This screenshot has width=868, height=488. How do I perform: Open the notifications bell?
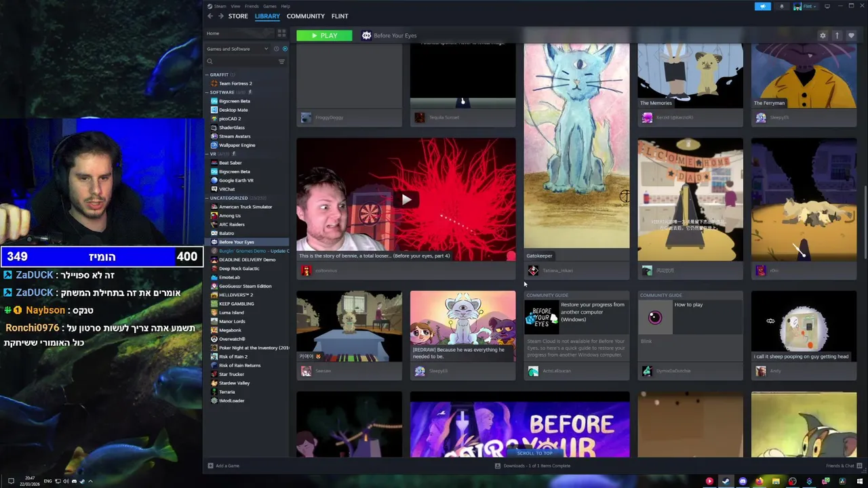tap(781, 6)
